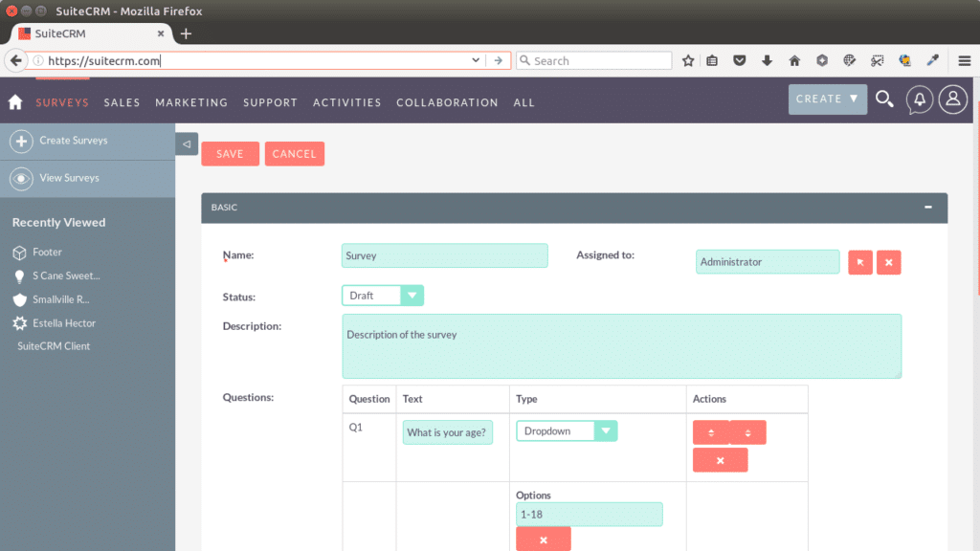Select the Create Surveys plus icon
Screen dimensions: 980x551
[20, 142]
